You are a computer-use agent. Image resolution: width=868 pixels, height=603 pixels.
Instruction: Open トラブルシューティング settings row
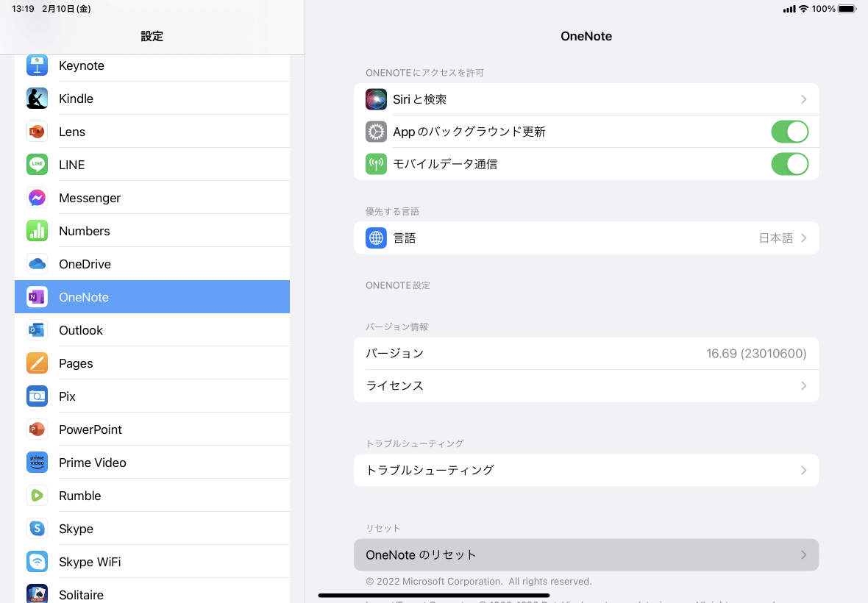[586, 470]
